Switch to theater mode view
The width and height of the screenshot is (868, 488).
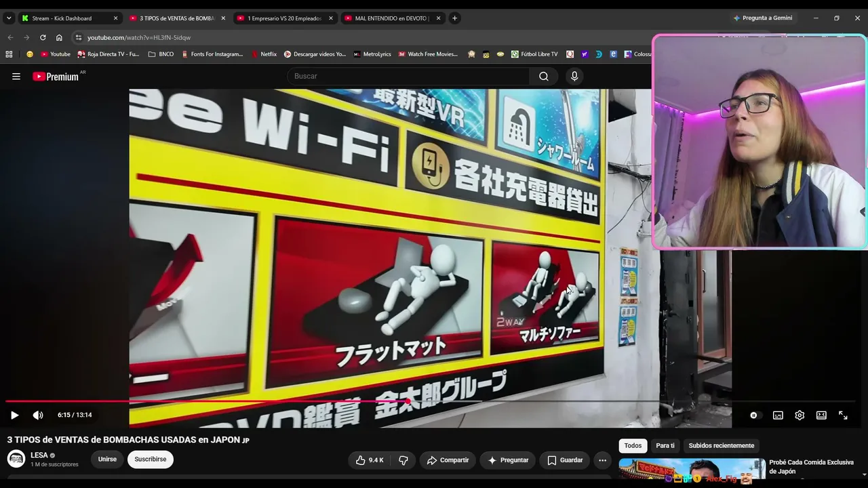pyautogui.click(x=821, y=415)
